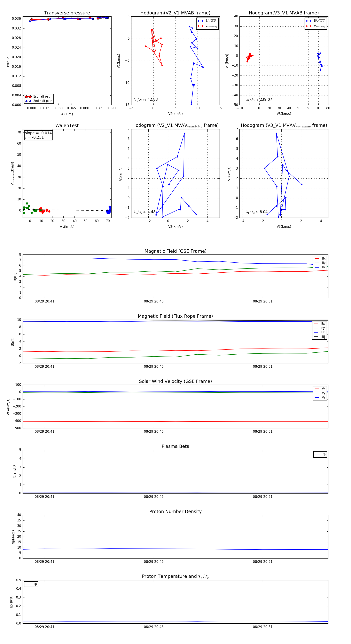Select the Bx' legend entry in Flux Rope plot
351x644 pixels.
[320, 324]
